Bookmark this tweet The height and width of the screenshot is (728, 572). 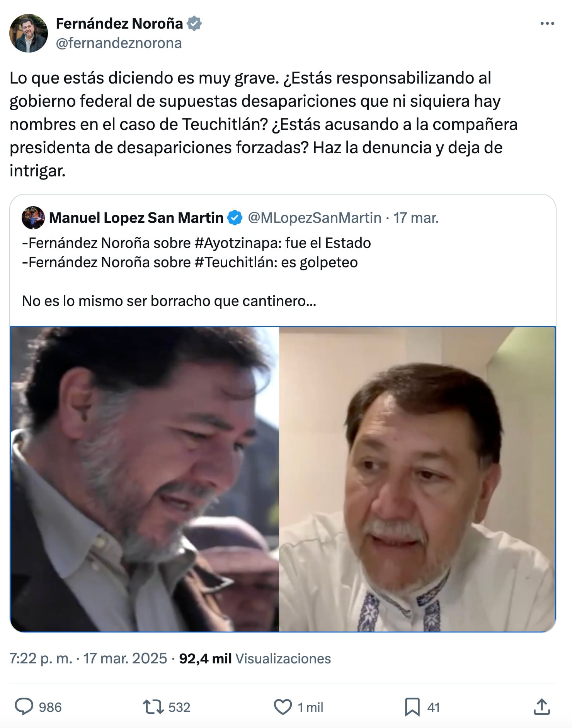pyautogui.click(x=412, y=707)
